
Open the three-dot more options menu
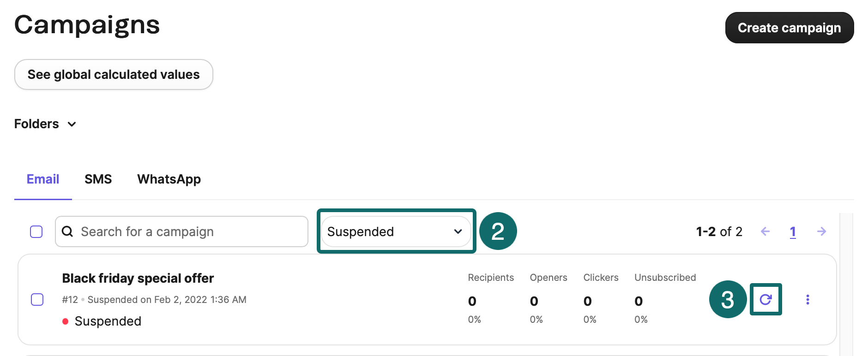pos(808,300)
